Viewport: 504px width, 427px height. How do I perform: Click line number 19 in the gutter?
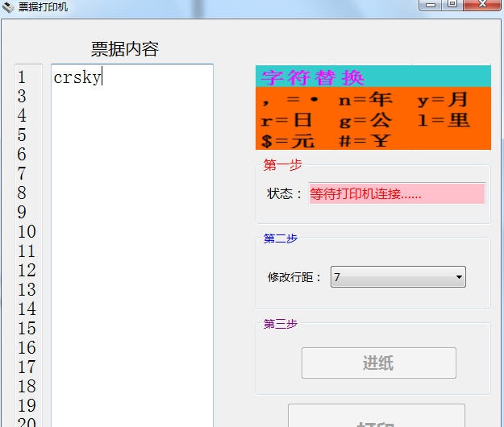pyautogui.click(x=27, y=405)
